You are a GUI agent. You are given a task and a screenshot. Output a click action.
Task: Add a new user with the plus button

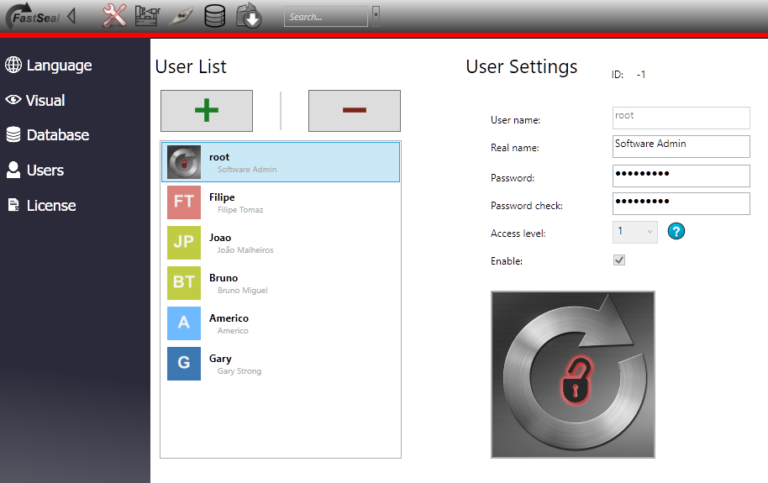coord(207,111)
